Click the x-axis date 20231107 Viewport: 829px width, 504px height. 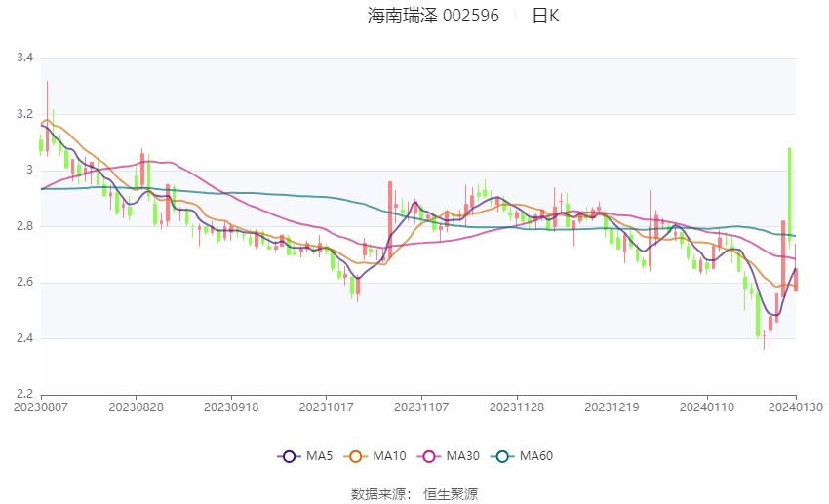pyautogui.click(x=421, y=407)
